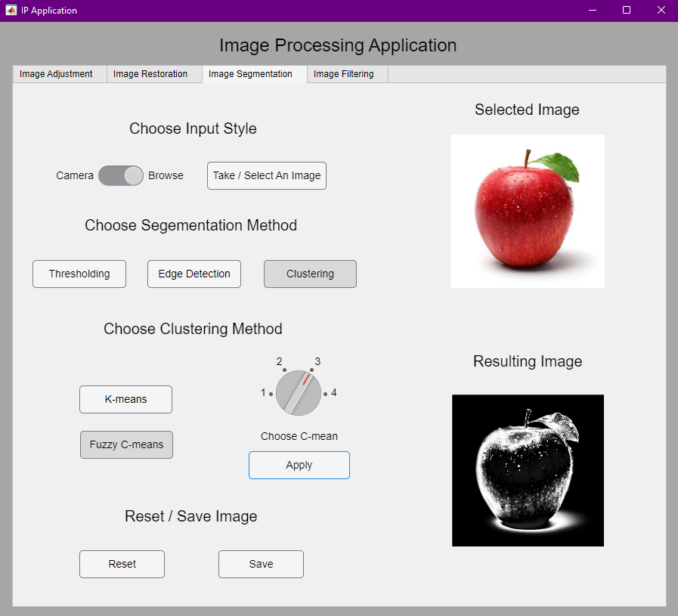Switch to the Image Adjustment tab
678x616 pixels.
point(59,74)
